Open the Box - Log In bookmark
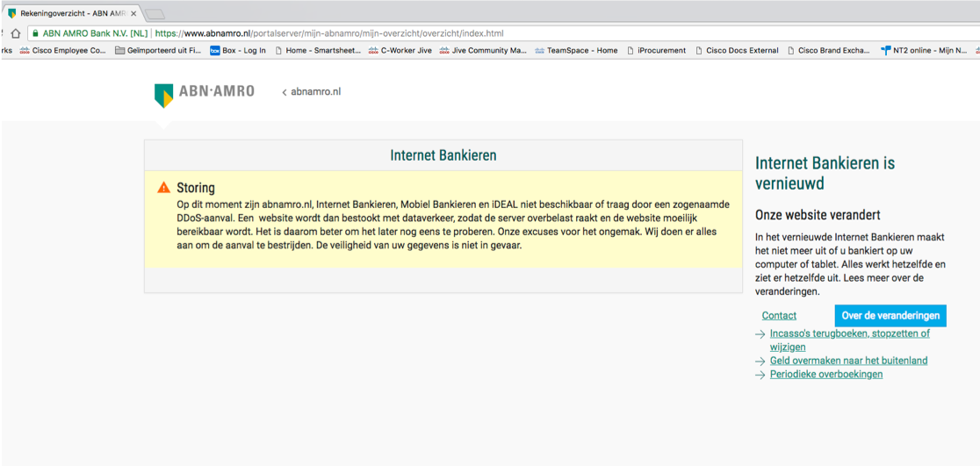The height and width of the screenshot is (466, 980). point(238,51)
